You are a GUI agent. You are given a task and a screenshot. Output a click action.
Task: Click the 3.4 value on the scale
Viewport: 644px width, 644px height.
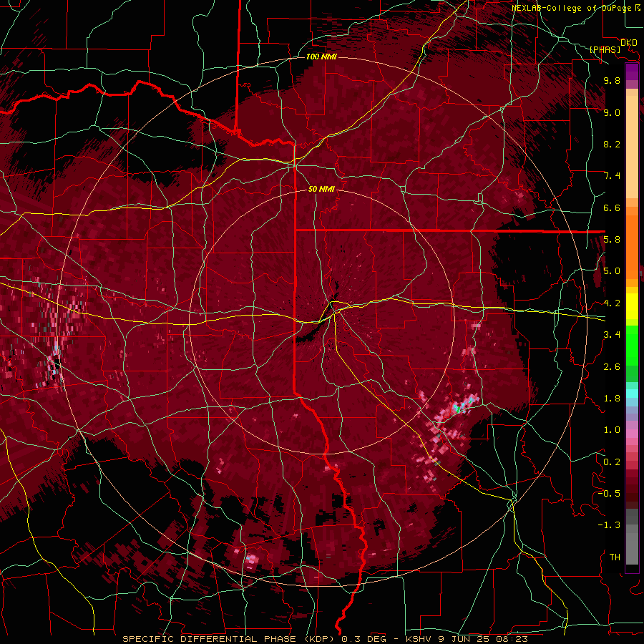pos(612,335)
